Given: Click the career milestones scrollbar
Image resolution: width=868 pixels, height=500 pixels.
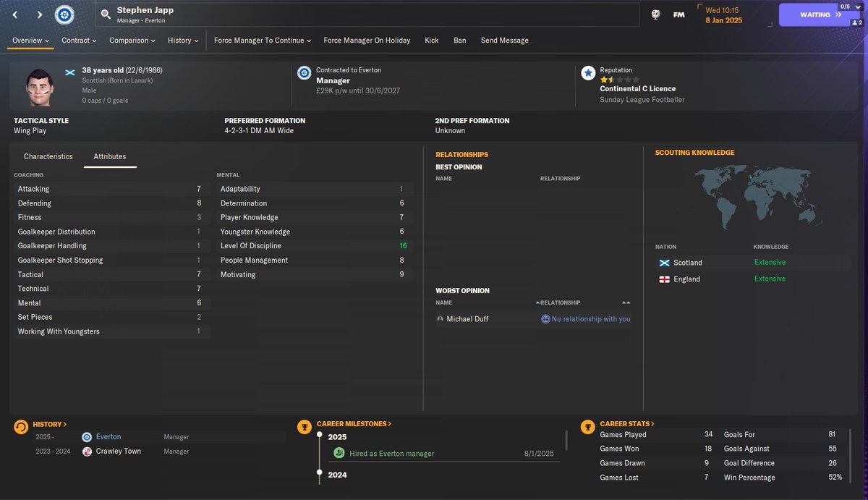Looking at the screenshot, I should [x=566, y=440].
